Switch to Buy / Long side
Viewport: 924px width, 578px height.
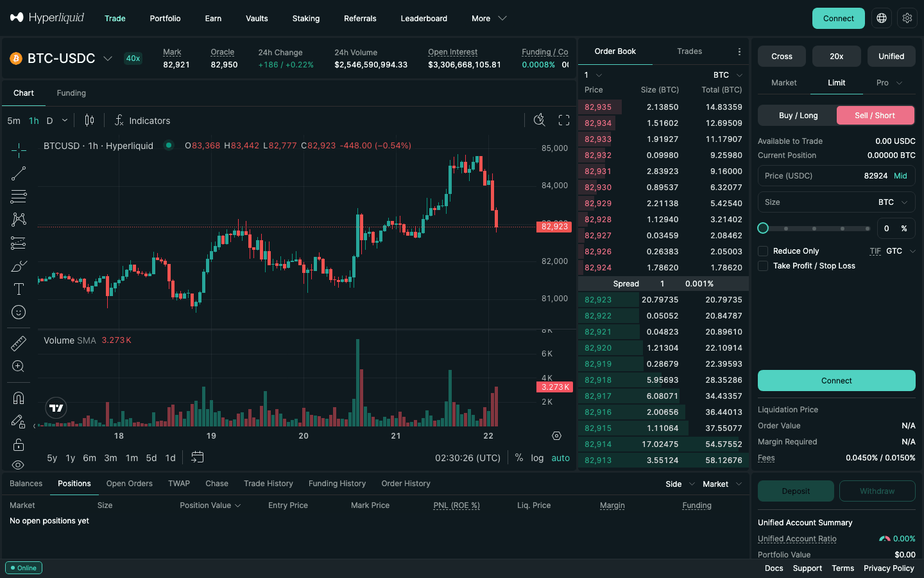pos(798,116)
